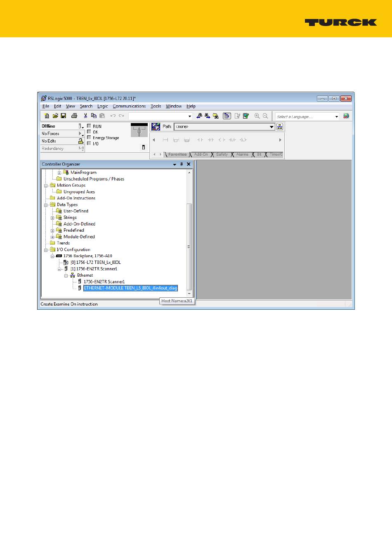
Task: Click the controller keyswitch graphic
Action: tap(139, 130)
